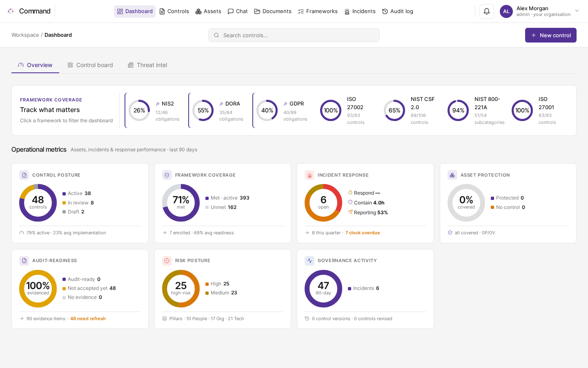This screenshot has width=588, height=368.
Task: Click the Contain shield icon
Action: [x=350, y=202]
